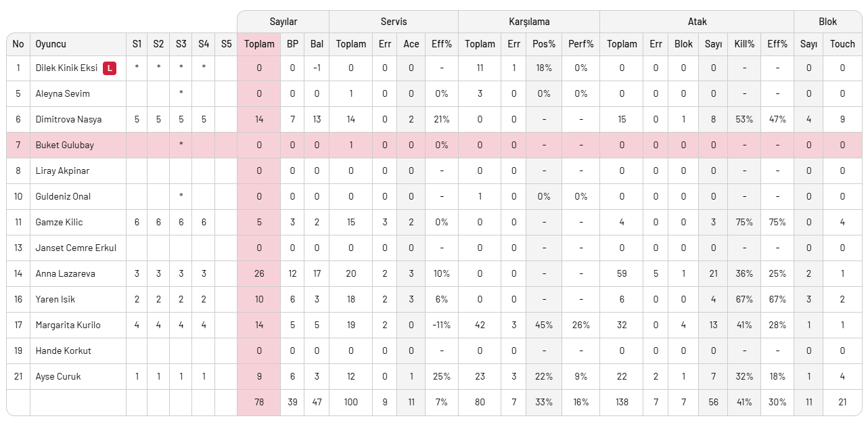868x429 pixels.
Task: Click Margarita Kurilo's name
Action: tap(68, 325)
